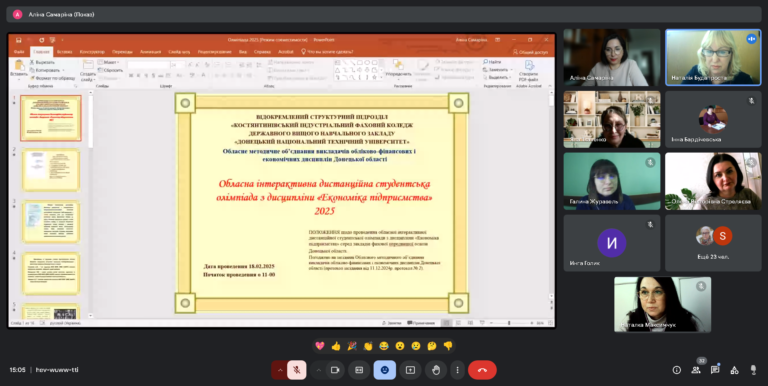Send the sparkling heart reaction

[320, 346]
